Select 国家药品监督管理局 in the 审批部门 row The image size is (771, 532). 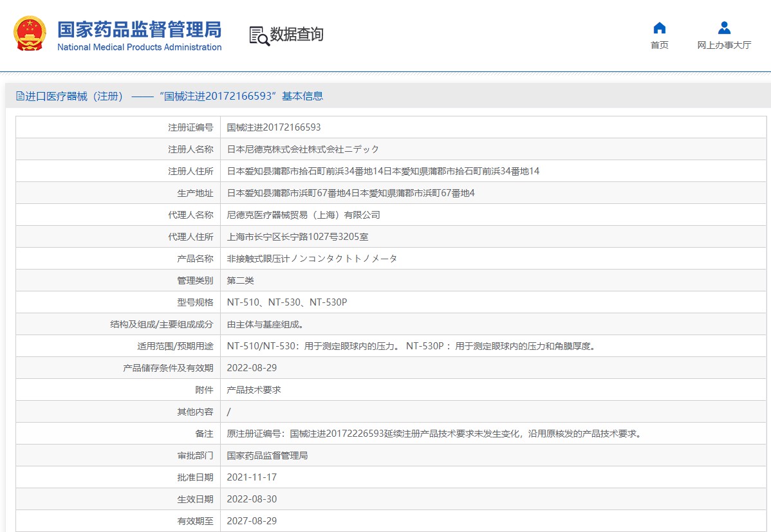point(267,456)
